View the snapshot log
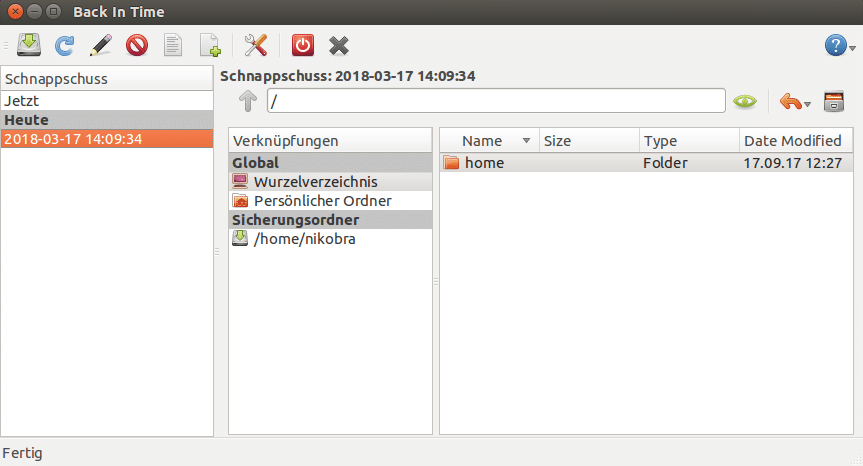 coord(173,45)
